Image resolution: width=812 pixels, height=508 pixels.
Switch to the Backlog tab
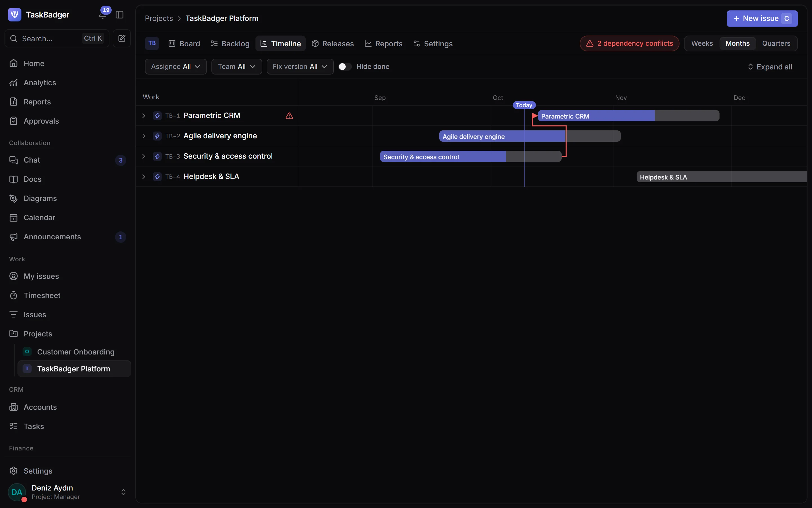[230, 43]
